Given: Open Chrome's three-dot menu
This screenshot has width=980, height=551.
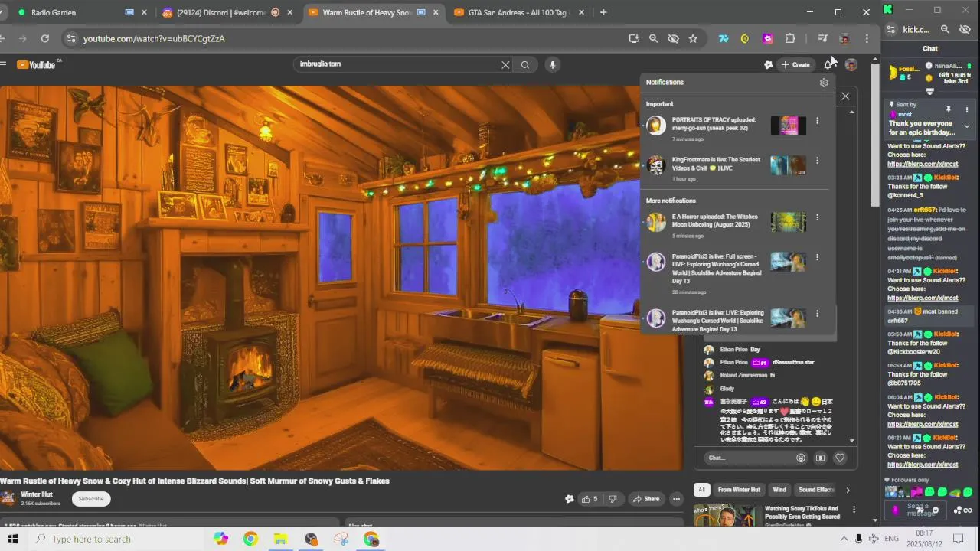Looking at the screenshot, I should [x=867, y=38].
